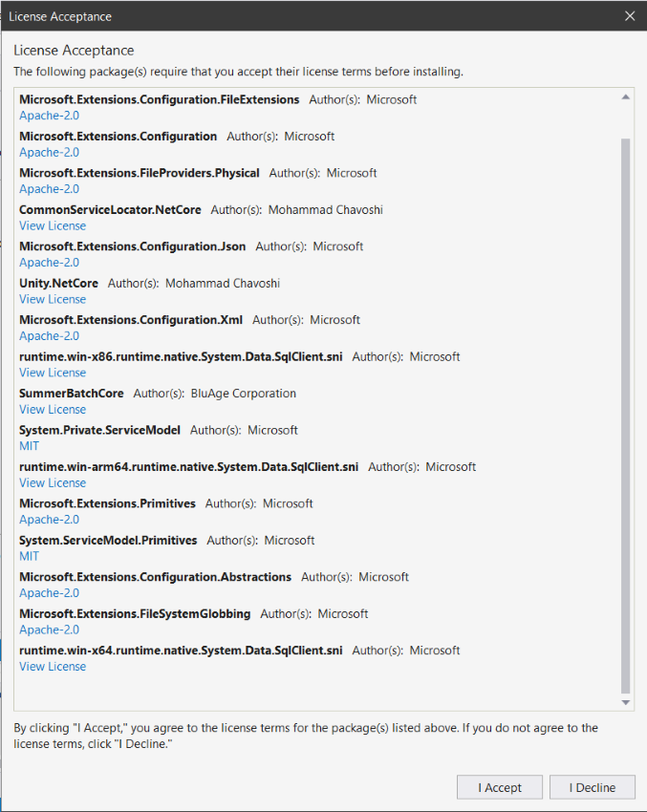The width and height of the screenshot is (647, 812).
Task: View License for runtime.win-arm64 SqlClient.sni package
Action: [53, 482]
